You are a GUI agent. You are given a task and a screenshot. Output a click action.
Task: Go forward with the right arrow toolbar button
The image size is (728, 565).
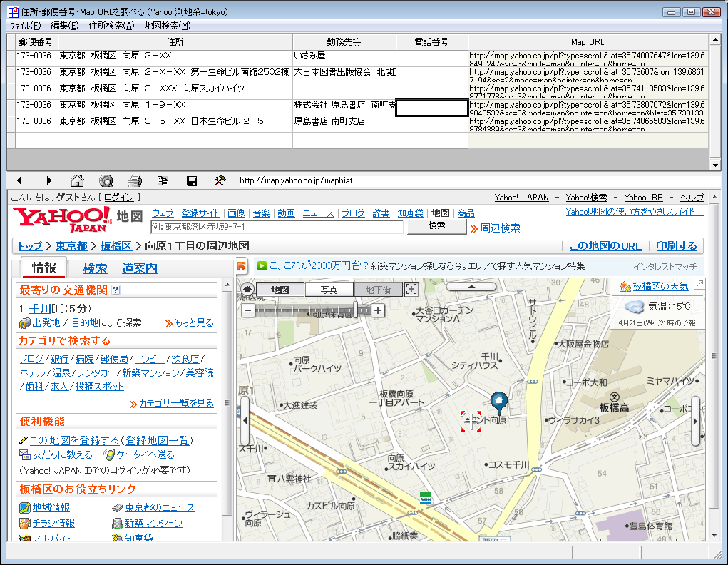click(48, 180)
